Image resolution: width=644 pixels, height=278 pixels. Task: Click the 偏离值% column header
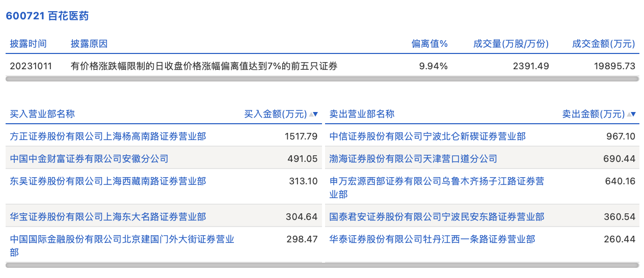click(x=430, y=44)
